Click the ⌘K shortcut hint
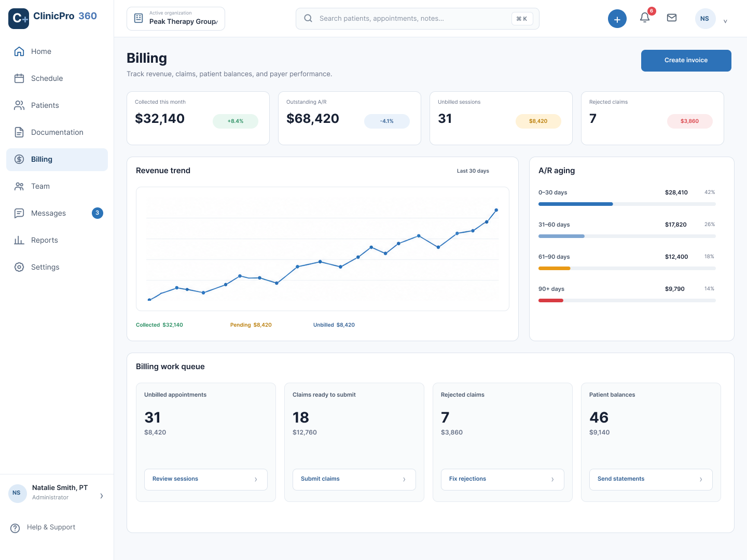This screenshot has height=560, width=747. point(522,19)
